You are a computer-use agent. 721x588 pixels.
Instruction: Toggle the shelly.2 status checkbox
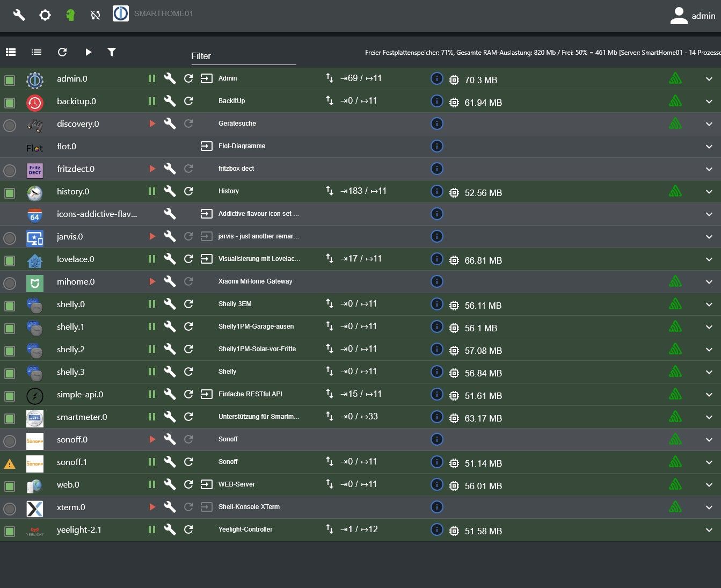point(10,351)
